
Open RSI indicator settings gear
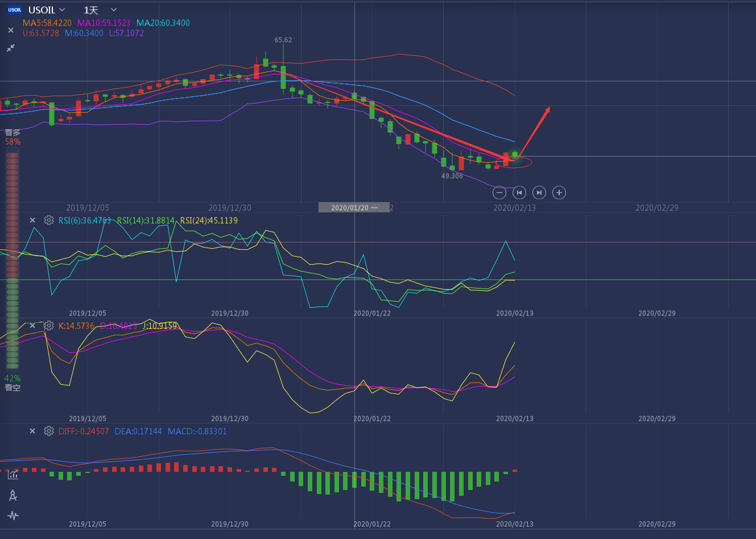[49, 220]
